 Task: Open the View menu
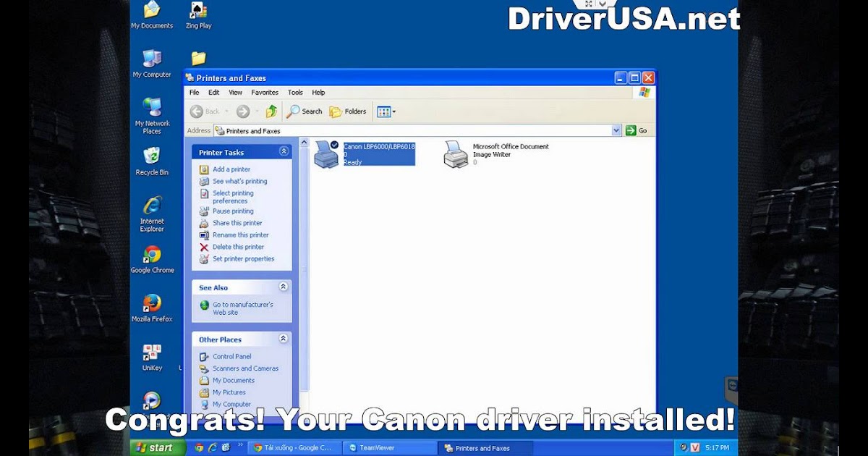pos(236,93)
